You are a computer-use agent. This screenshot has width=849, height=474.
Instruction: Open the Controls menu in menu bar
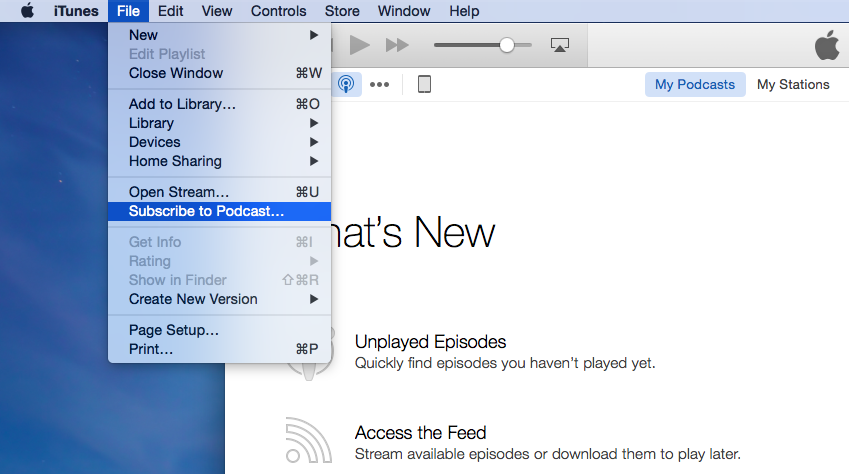tap(278, 11)
